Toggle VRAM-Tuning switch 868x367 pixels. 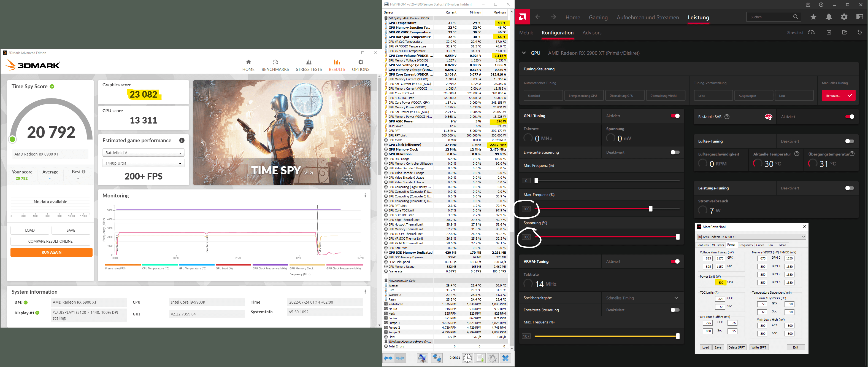675,261
